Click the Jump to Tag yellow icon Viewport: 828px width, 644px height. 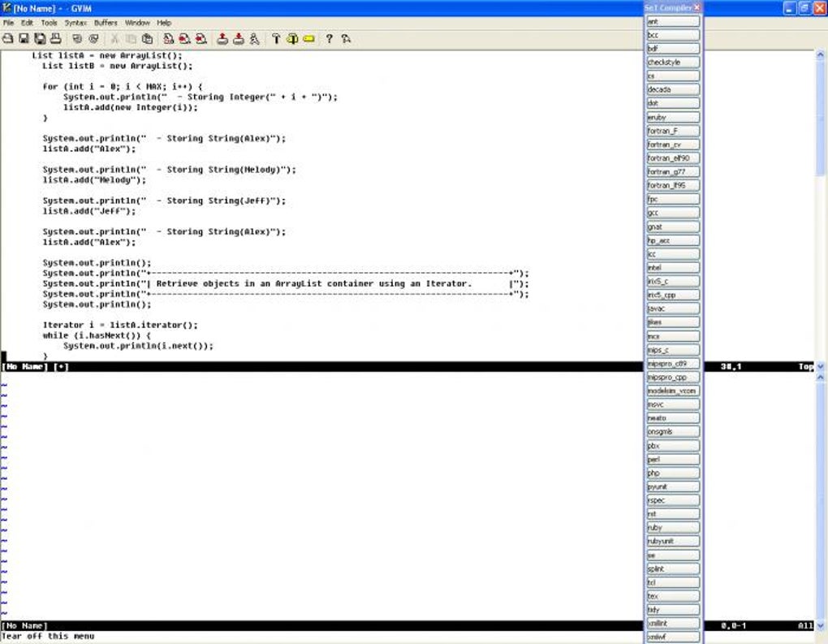pyautogui.click(x=309, y=38)
